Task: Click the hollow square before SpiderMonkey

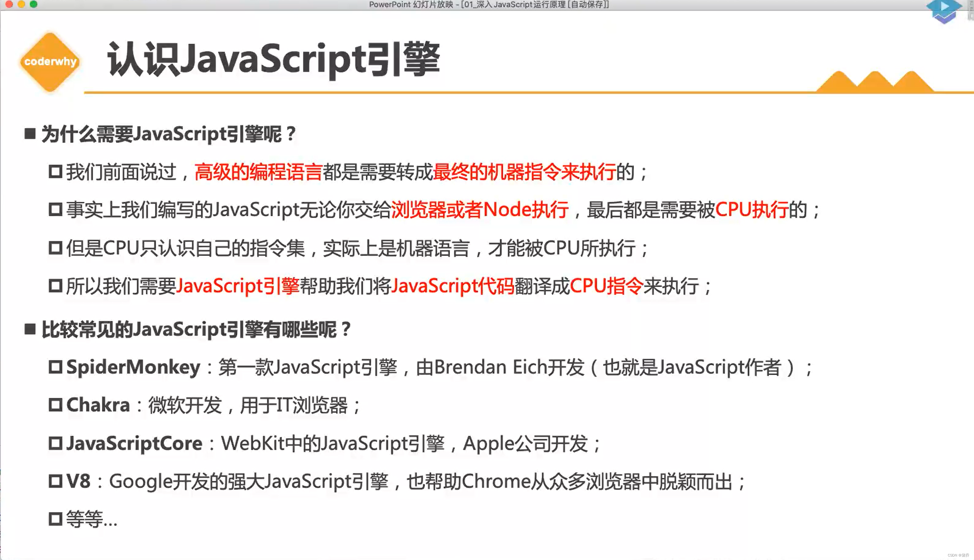Action: (x=56, y=366)
